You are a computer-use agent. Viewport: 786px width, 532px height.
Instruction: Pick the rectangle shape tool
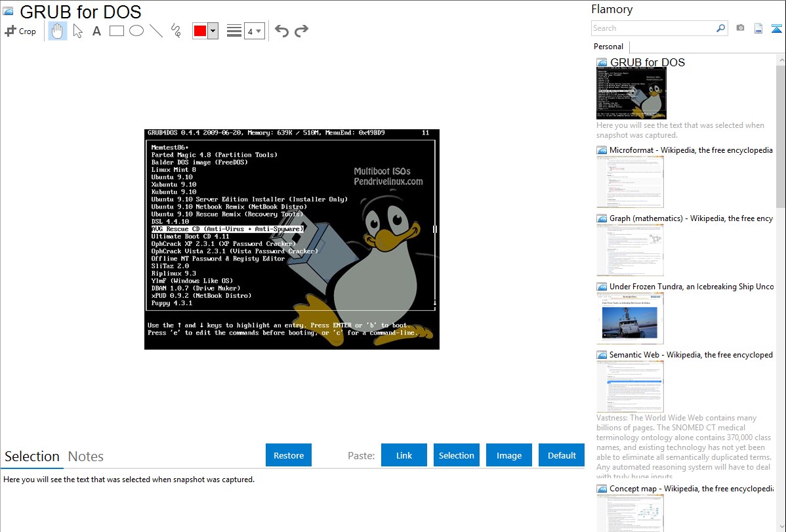[117, 31]
